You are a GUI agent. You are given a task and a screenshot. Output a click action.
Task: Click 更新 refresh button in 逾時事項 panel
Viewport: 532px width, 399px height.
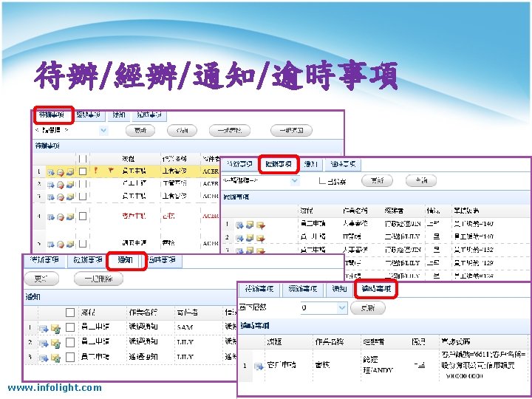point(368,308)
